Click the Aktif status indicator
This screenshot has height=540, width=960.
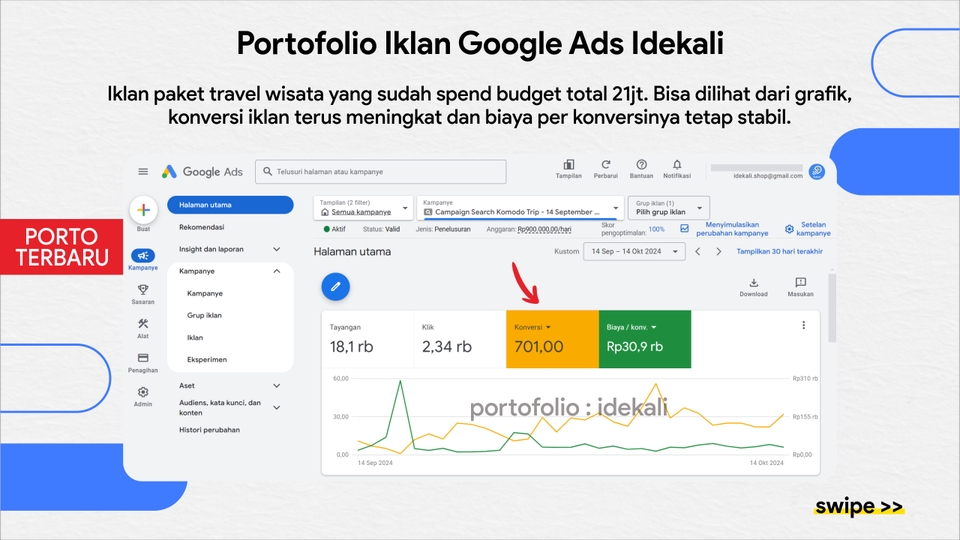coord(334,229)
